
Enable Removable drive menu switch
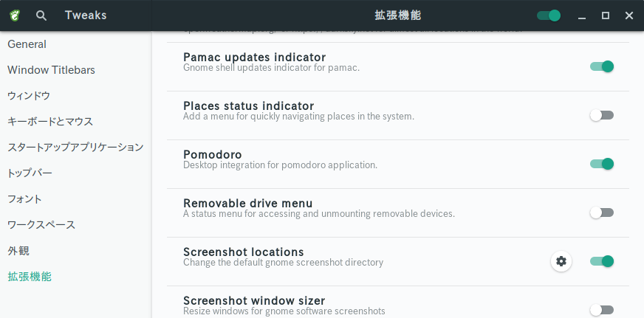click(x=602, y=212)
